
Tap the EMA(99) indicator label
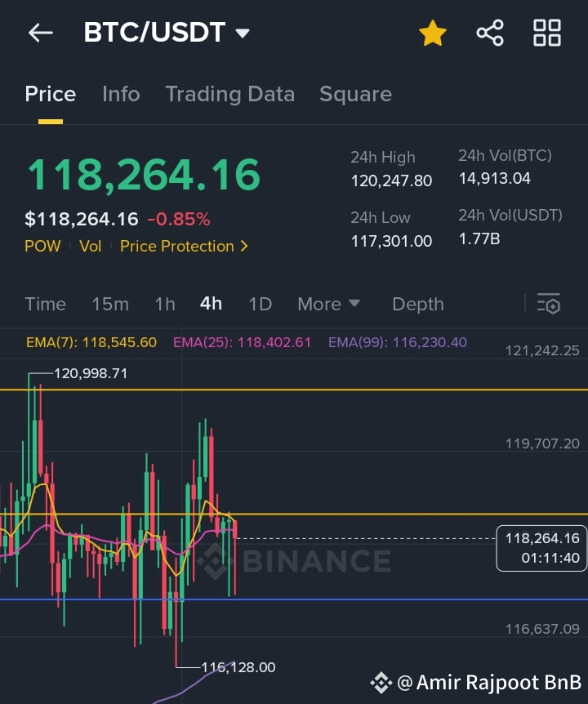(x=398, y=342)
